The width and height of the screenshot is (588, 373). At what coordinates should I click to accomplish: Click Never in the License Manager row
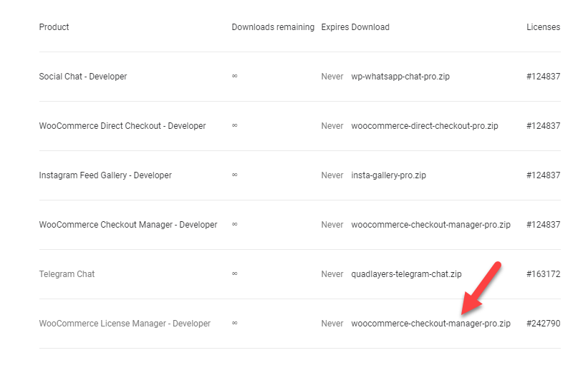click(332, 324)
